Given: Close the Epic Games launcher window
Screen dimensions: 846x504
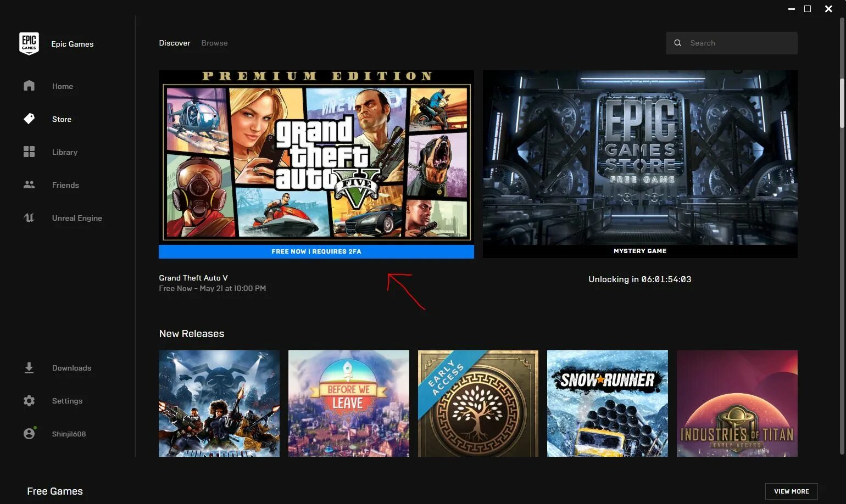Looking at the screenshot, I should click(828, 9).
